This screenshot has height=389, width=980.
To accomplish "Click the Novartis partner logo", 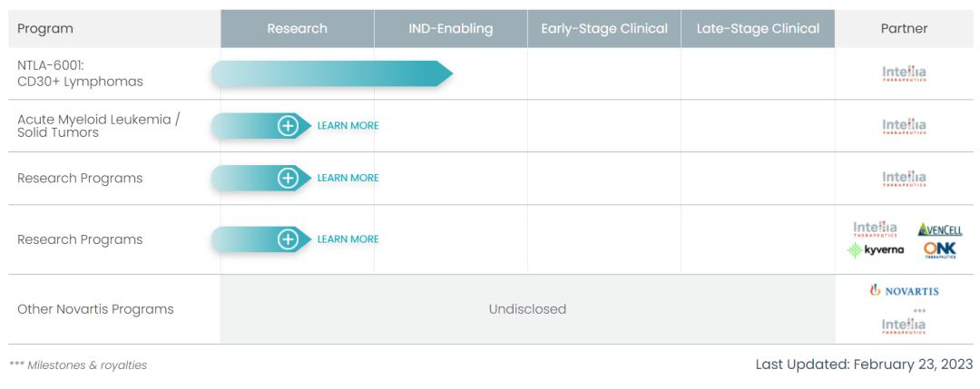I will click(904, 291).
